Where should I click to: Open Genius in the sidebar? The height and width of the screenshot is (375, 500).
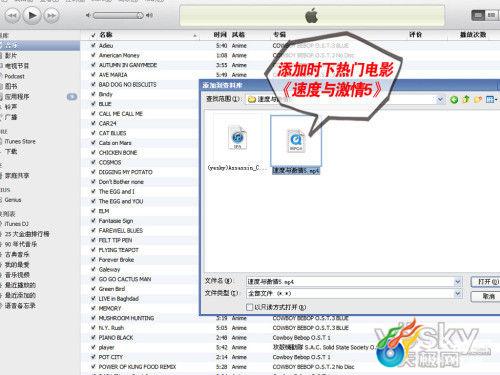[13, 200]
